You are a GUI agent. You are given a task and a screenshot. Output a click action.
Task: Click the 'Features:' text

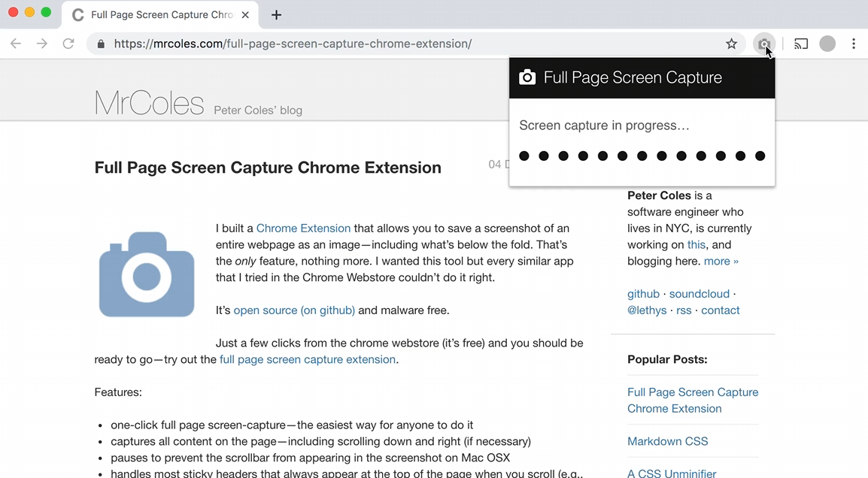click(x=118, y=392)
